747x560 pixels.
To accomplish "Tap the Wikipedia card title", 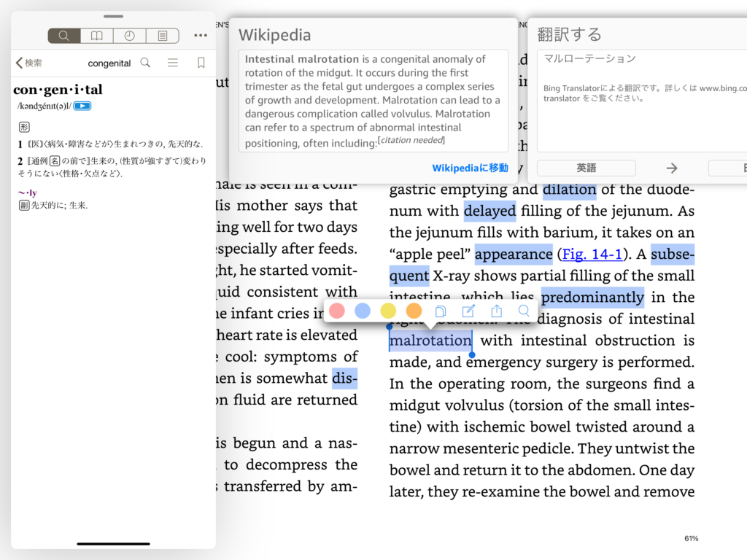I will [274, 35].
